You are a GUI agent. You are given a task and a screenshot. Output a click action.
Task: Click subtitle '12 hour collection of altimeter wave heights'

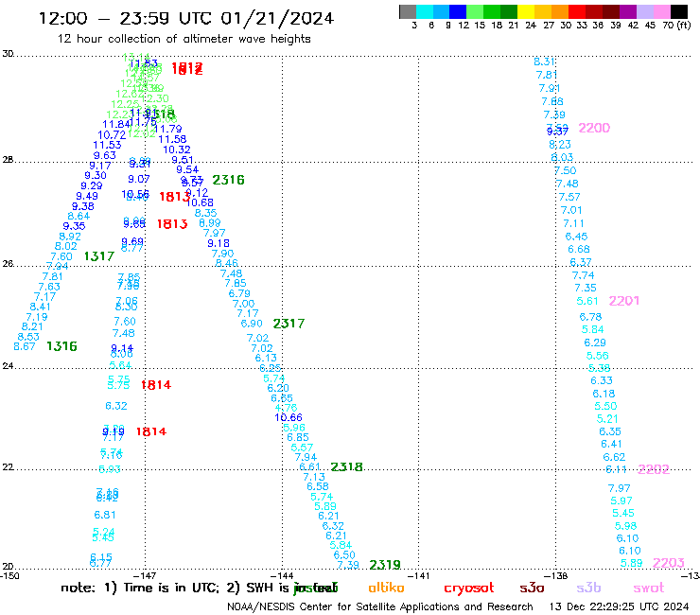[184, 39]
